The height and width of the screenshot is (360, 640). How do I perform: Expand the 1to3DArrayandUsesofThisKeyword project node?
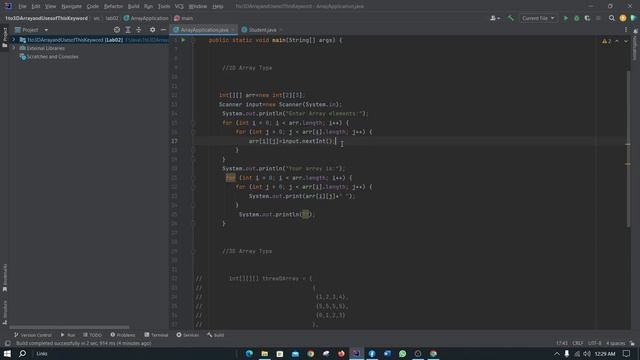[x=13, y=40]
